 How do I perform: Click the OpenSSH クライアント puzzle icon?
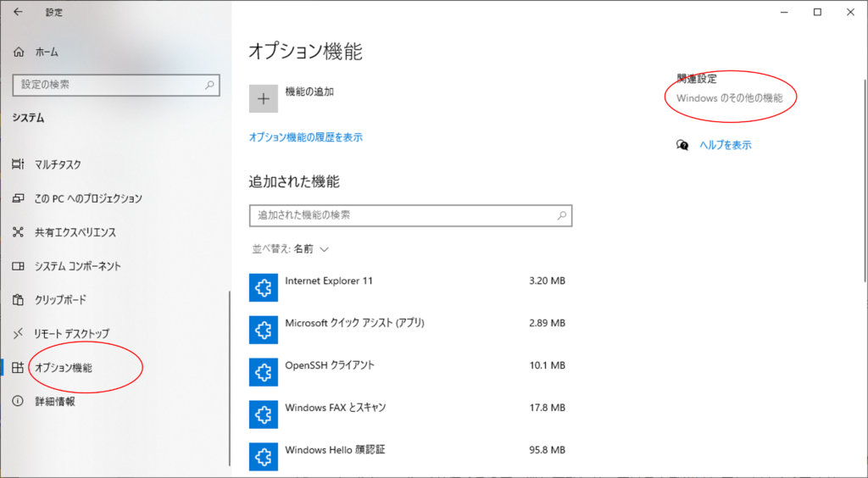click(263, 372)
